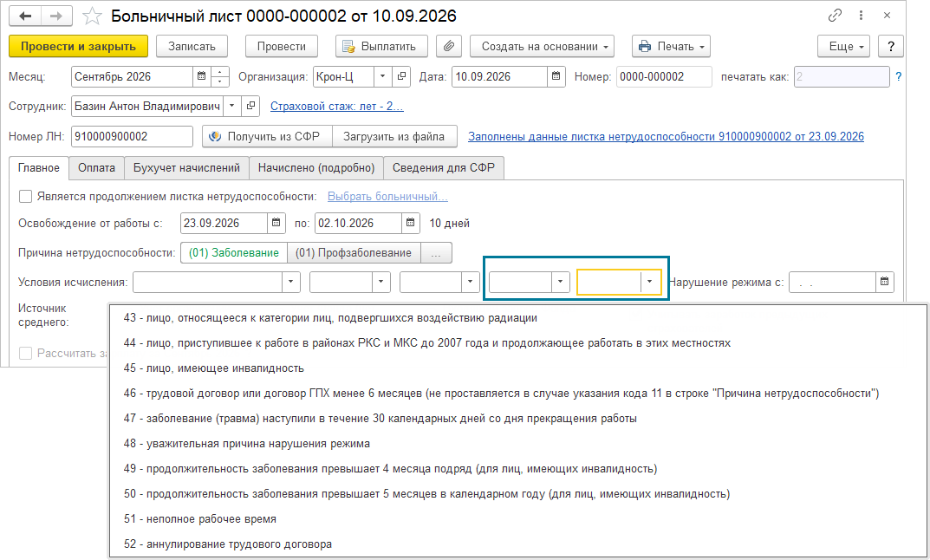This screenshot has height=560, width=930.
Task: Open more reasons with the ellipsis toggle button
Action: [436, 253]
